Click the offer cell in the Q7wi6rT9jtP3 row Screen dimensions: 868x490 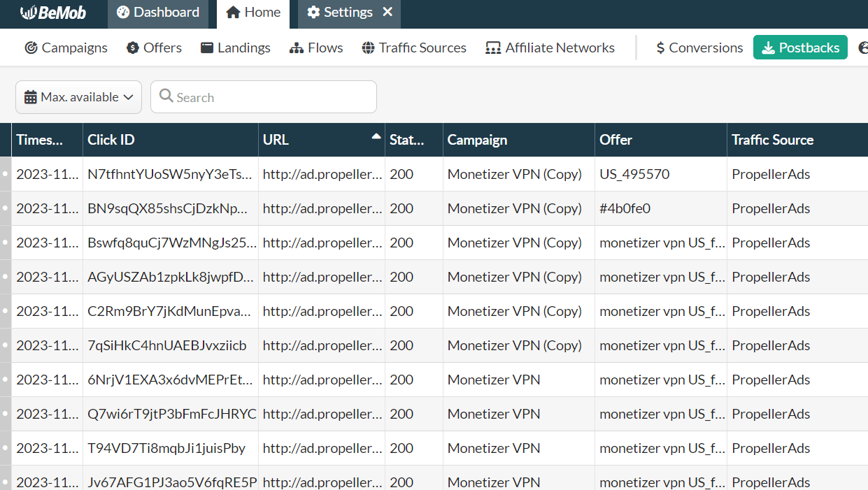(661, 414)
